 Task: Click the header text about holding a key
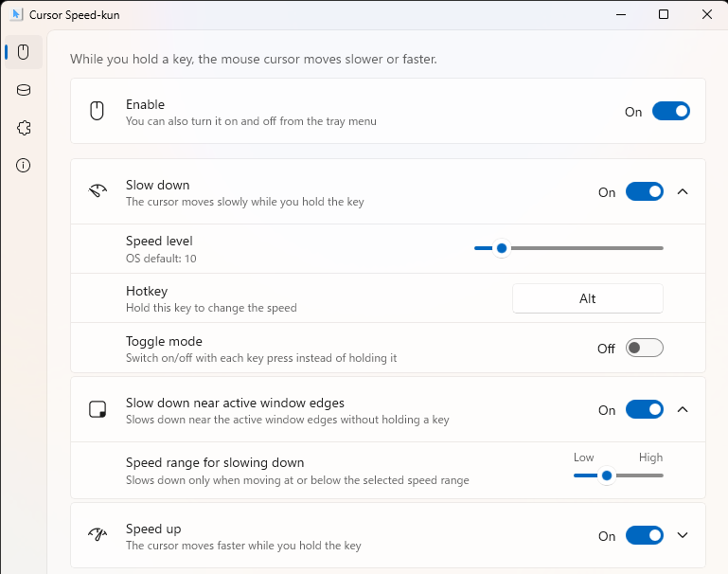[x=254, y=60]
